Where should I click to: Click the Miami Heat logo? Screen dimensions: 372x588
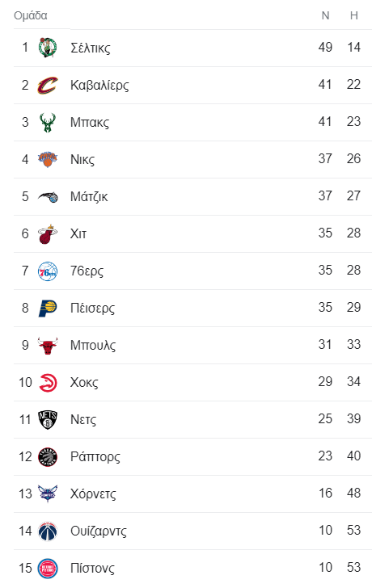(48, 234)
